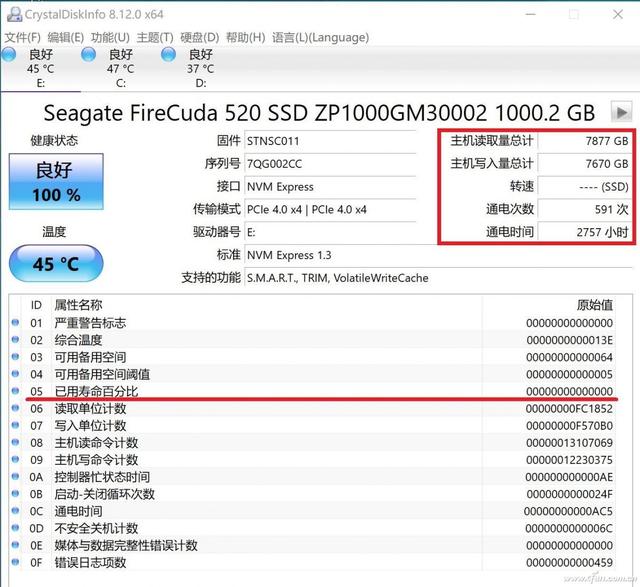The image size is (640, 587).
Task: Click the standard field NVM Express 1.3
Action: point(438,256)
